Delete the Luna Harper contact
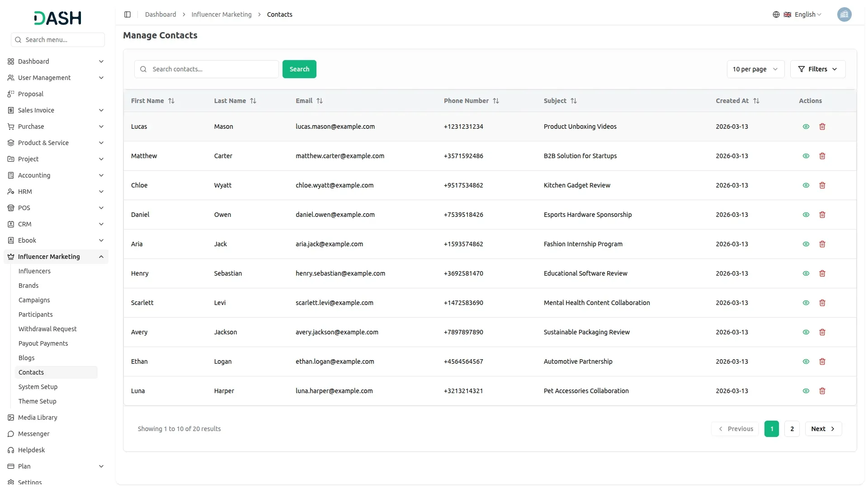 point(822,391)
